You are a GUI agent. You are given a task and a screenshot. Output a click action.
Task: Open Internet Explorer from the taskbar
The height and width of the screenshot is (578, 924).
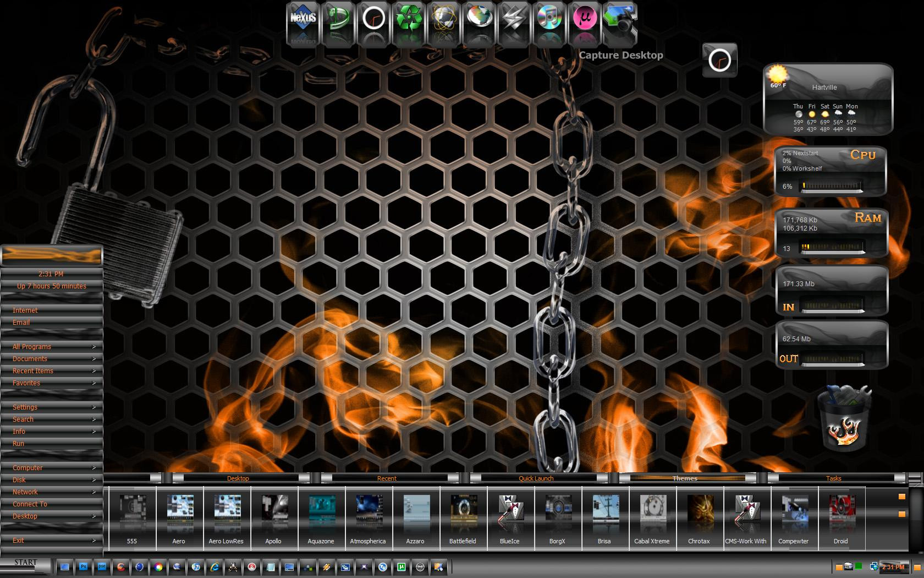pos(214,566)
